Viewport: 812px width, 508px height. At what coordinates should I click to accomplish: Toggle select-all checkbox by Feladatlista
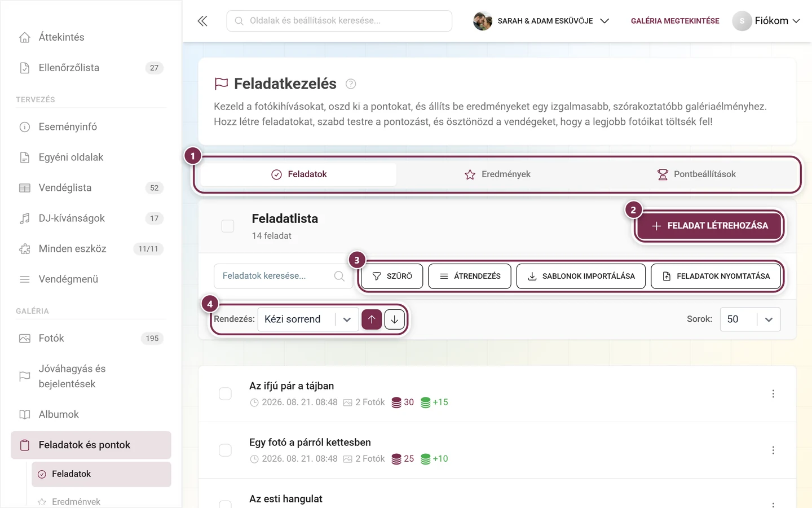[x=228, y=226]
